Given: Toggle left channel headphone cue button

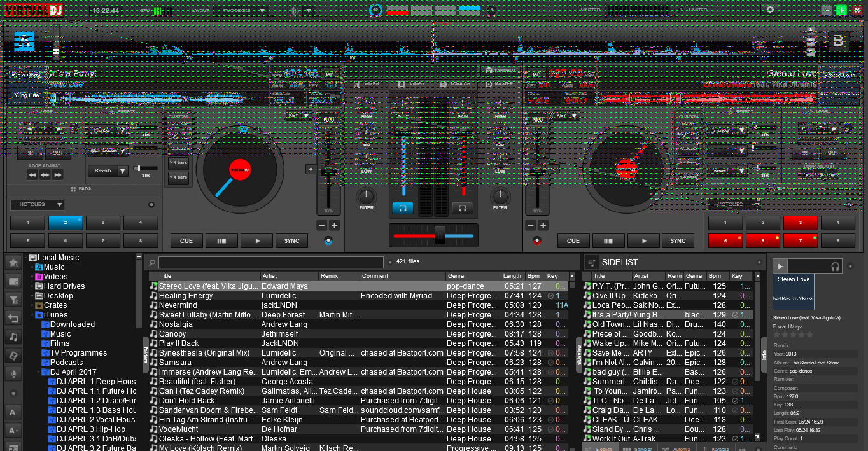Looking at the screenshot, I should [x=402, y=208].
